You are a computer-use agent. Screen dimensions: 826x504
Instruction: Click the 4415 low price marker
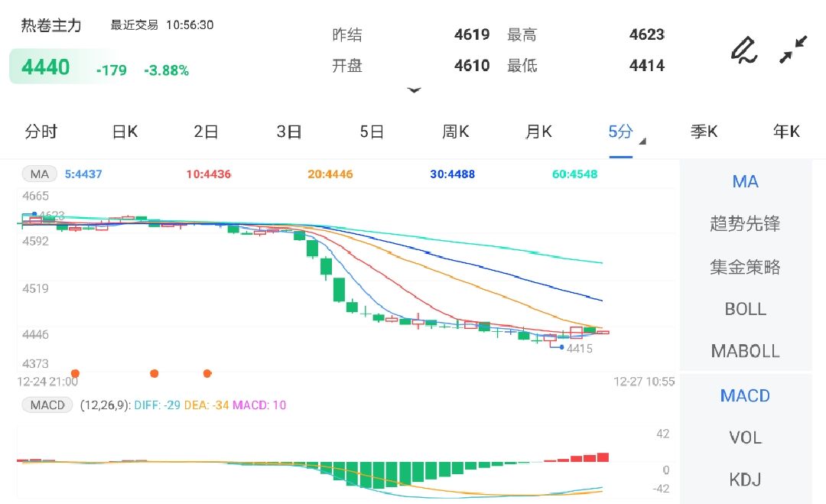tap(580, 349)
